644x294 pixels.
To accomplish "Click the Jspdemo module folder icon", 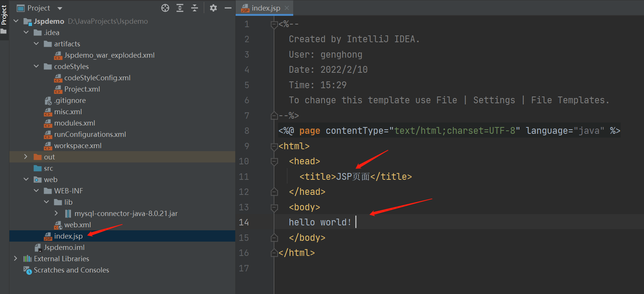I will pyautogui.click(x=27, y=21).
